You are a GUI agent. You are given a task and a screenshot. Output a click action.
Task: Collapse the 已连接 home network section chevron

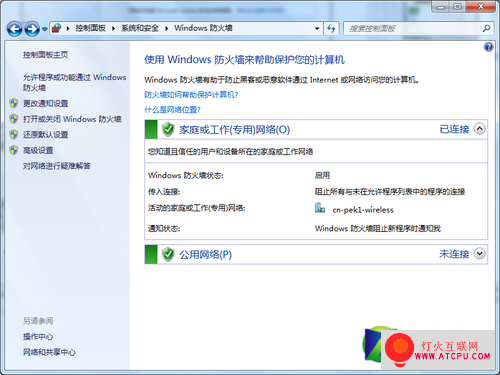480,129
